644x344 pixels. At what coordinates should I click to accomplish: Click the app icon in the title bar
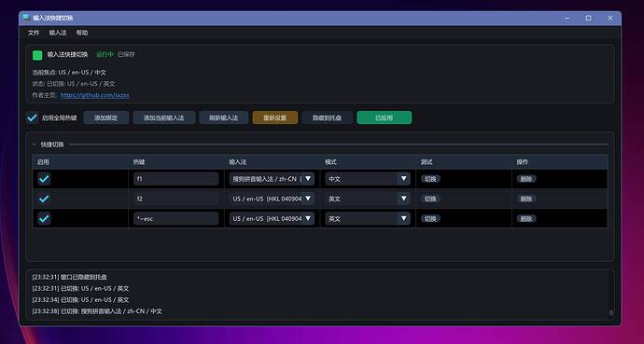tap(26, 17)
